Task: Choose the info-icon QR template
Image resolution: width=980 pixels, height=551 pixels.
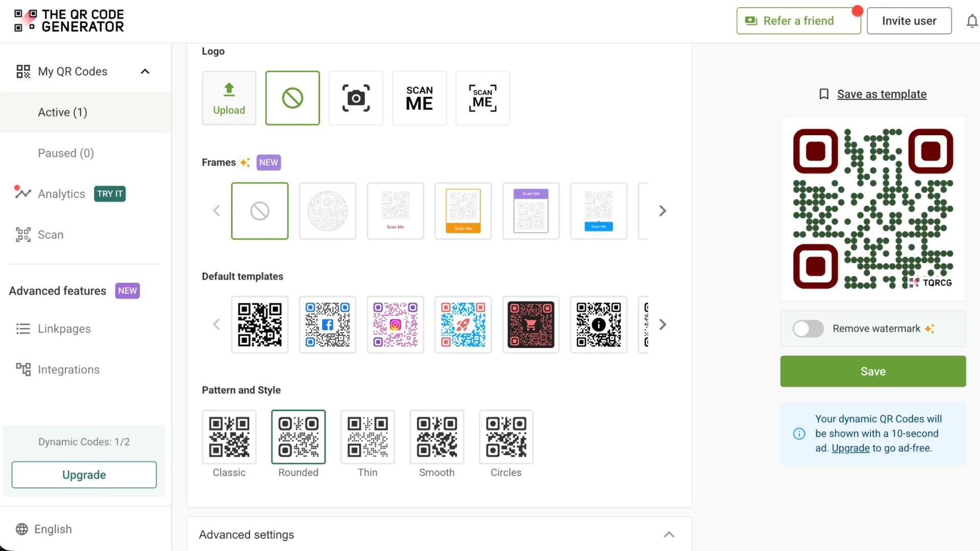Action: coord(599,324)
